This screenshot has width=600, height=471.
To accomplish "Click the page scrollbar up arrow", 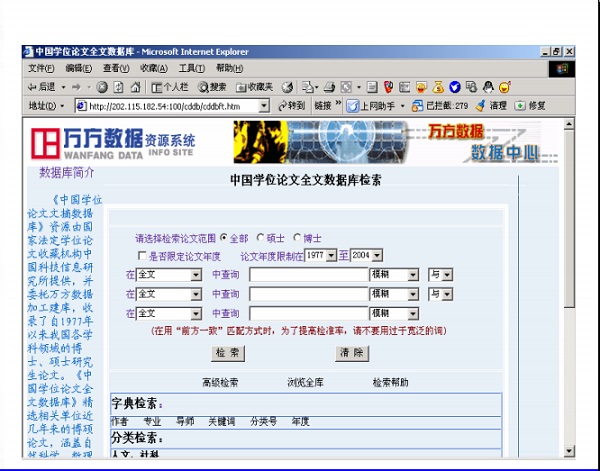I will coord(569,124).
